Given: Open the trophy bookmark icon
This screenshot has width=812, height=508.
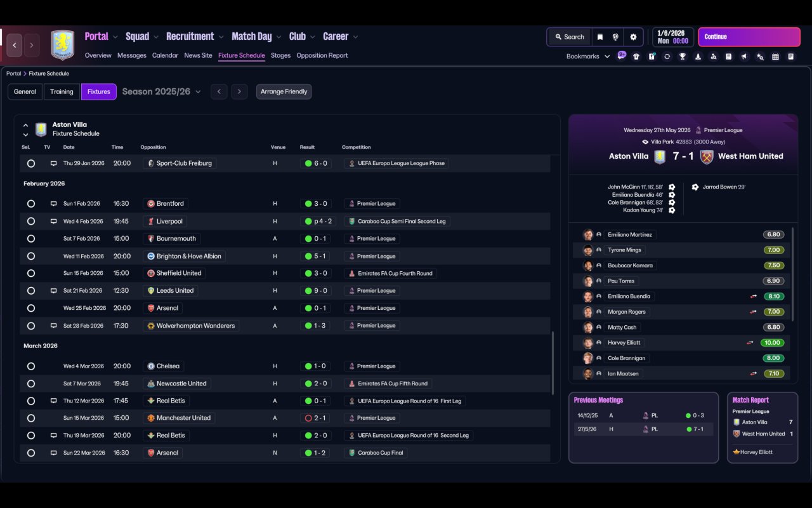Looking at the screenshot, I should point(683,57).
